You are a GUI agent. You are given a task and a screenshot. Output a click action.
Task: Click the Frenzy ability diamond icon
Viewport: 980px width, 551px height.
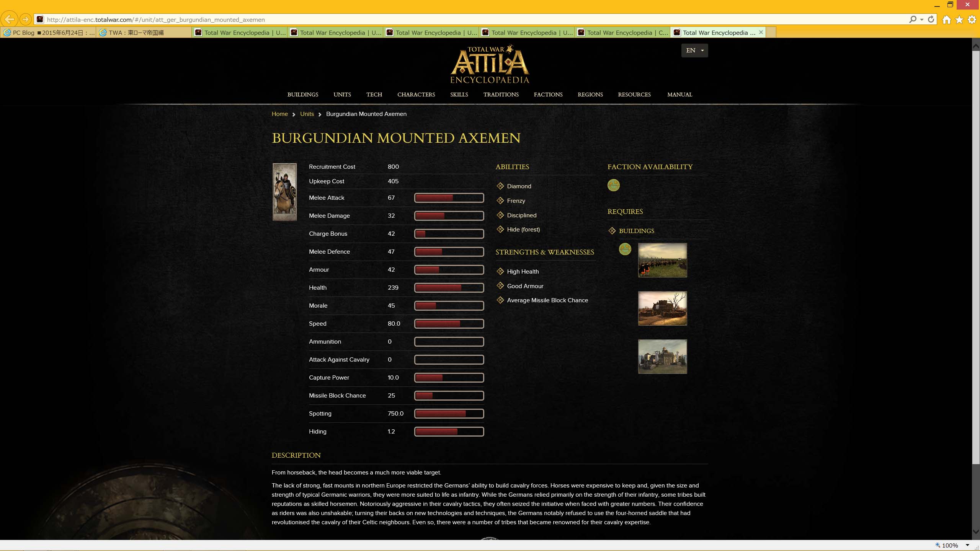tap(500, 201)
